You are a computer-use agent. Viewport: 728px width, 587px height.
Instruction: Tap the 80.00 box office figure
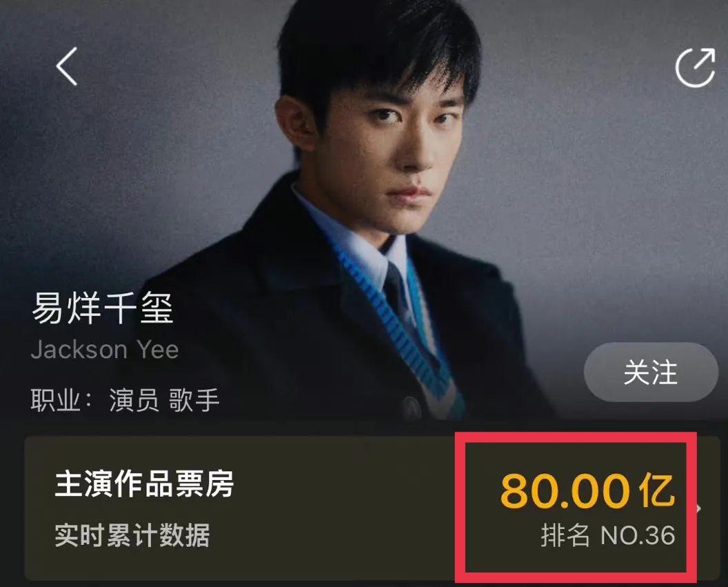pyautogui.click(x=565, y=490)
